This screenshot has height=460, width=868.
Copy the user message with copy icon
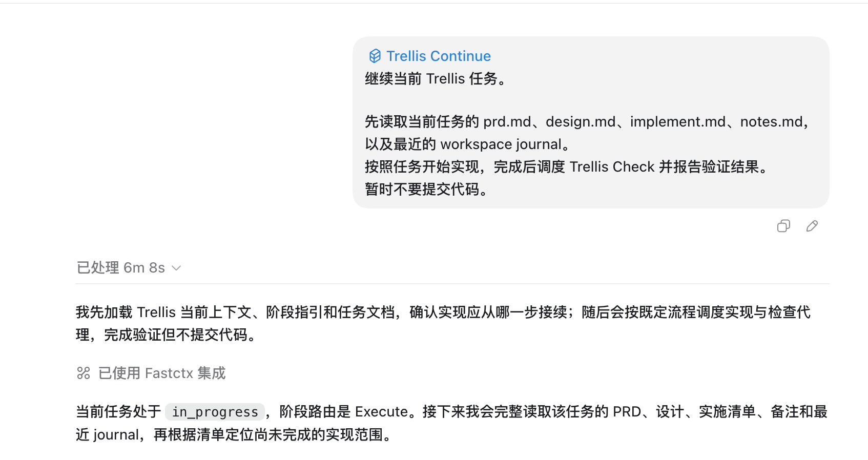tap(783, 226)
